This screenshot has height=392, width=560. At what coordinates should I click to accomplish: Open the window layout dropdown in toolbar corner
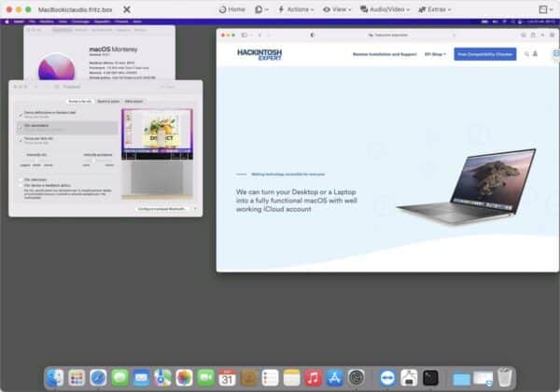(546, 9)
